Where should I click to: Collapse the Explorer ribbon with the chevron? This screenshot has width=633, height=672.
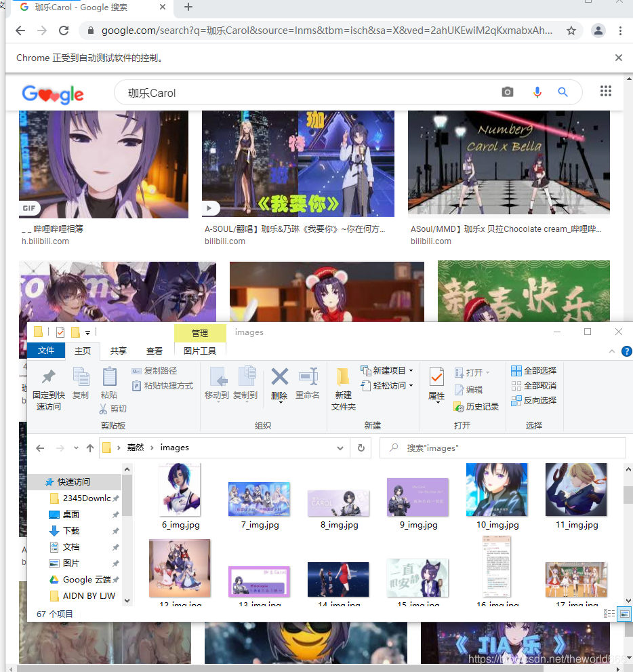tap(611, 351)
